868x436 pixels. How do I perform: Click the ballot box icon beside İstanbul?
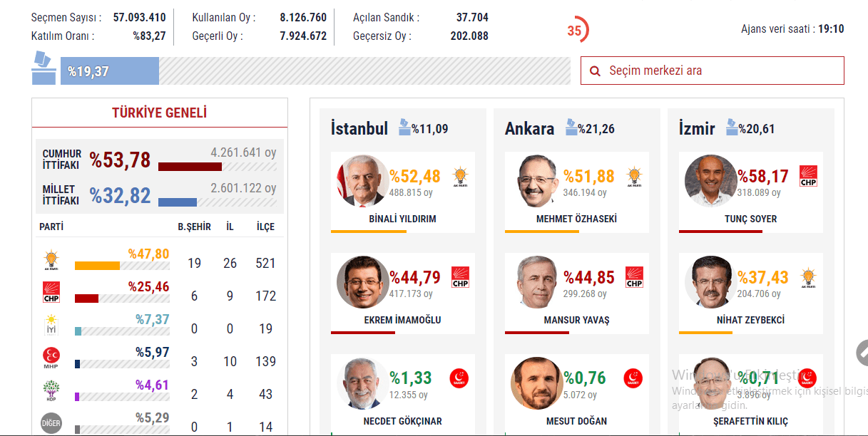click(404, 128)
